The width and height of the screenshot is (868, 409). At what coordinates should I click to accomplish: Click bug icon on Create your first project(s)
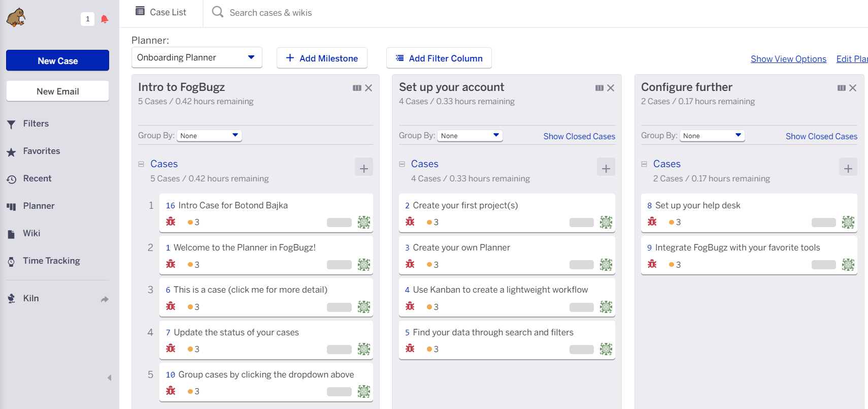[x=410, y=222]
